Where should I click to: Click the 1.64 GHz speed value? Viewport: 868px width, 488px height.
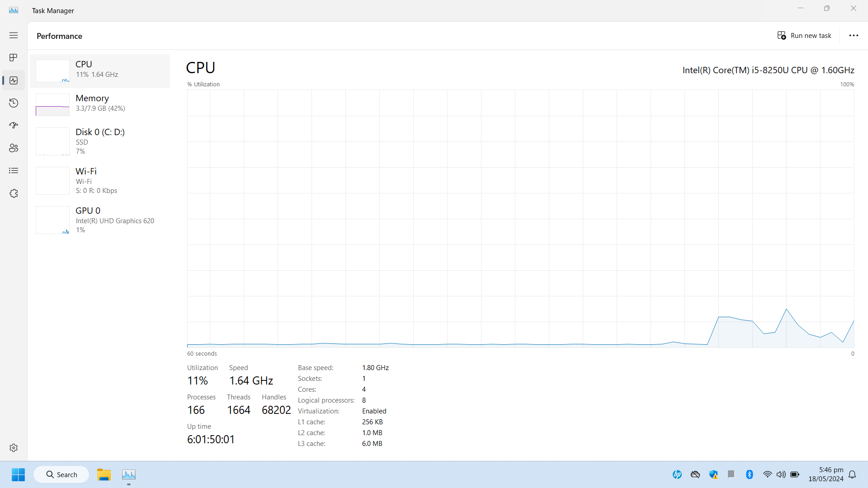coord(251,381)
